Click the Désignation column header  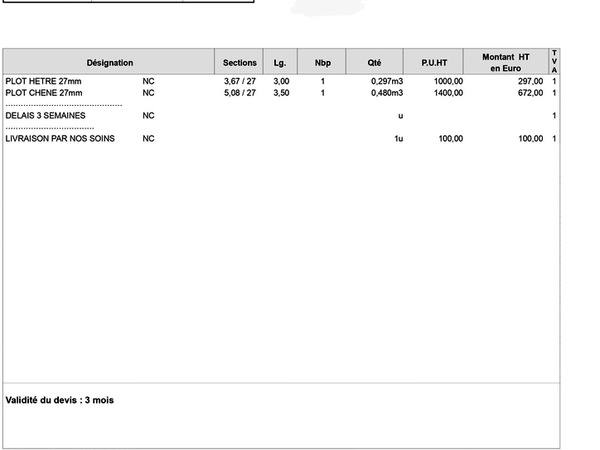[109, 62]
